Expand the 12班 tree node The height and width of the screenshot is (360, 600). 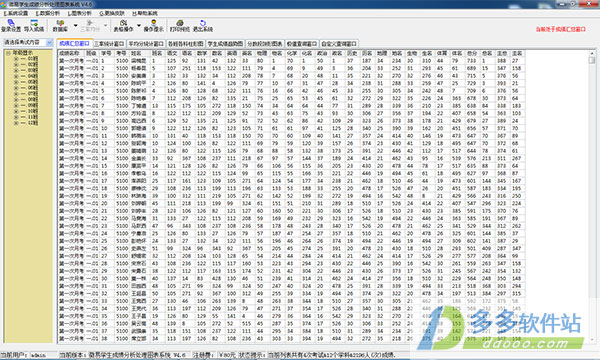pyautogui.click(x=16, y=123)
